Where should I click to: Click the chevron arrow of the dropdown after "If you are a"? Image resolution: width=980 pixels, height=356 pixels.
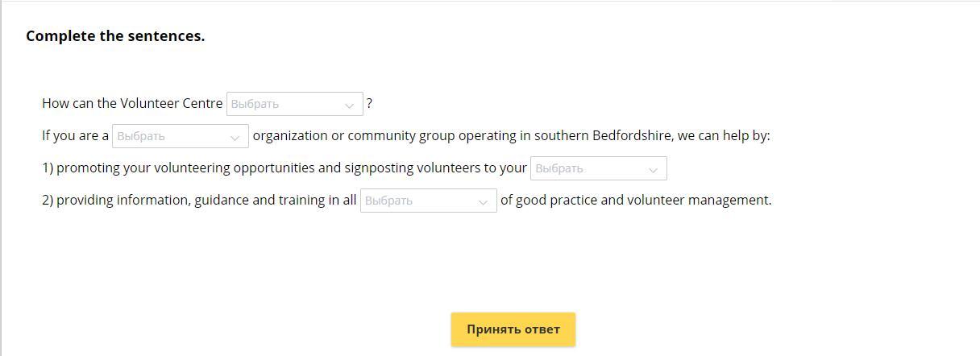(235, 137)
